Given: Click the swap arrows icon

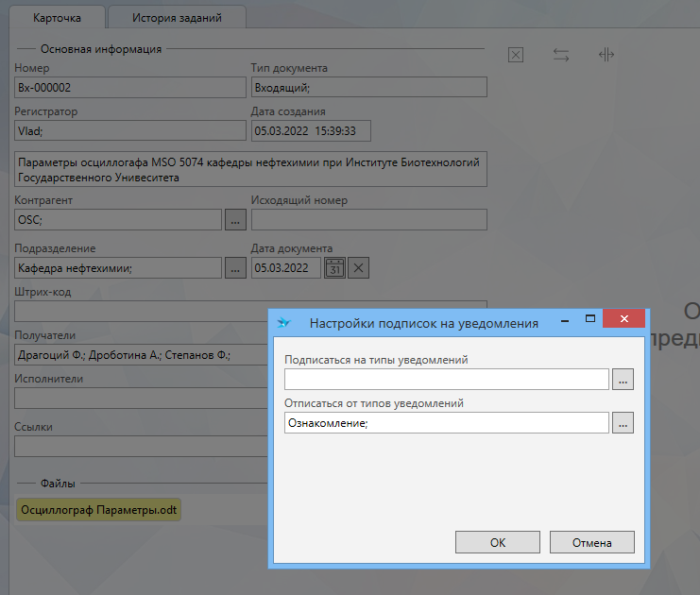Looking at the screenshot, I should [x=561, y=55].
